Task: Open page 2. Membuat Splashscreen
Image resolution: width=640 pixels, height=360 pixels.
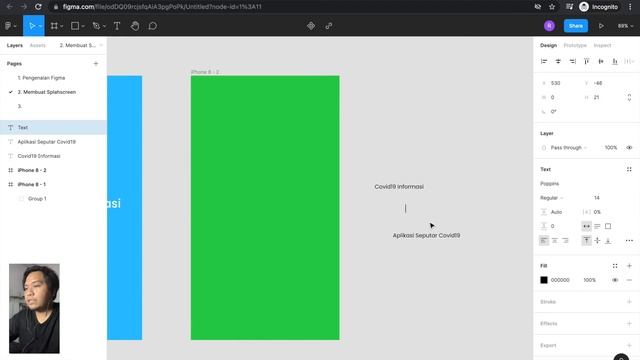Action: click(47, 92)
